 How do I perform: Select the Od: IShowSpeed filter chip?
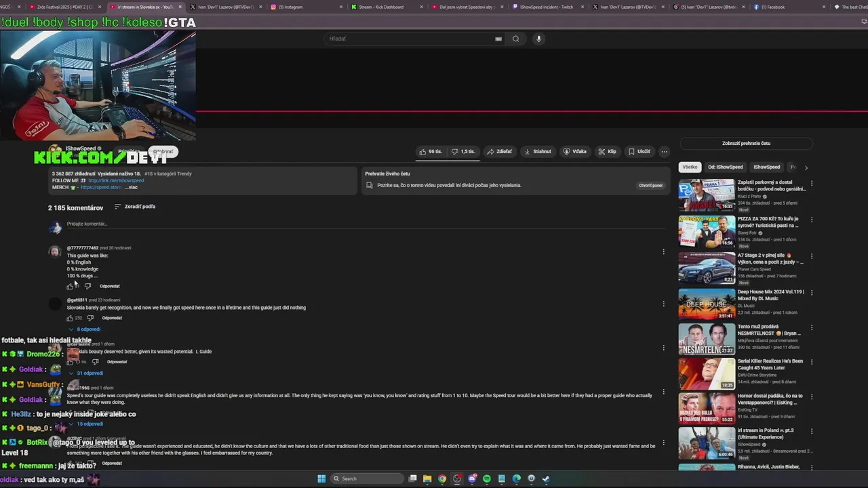coord(726,167)
